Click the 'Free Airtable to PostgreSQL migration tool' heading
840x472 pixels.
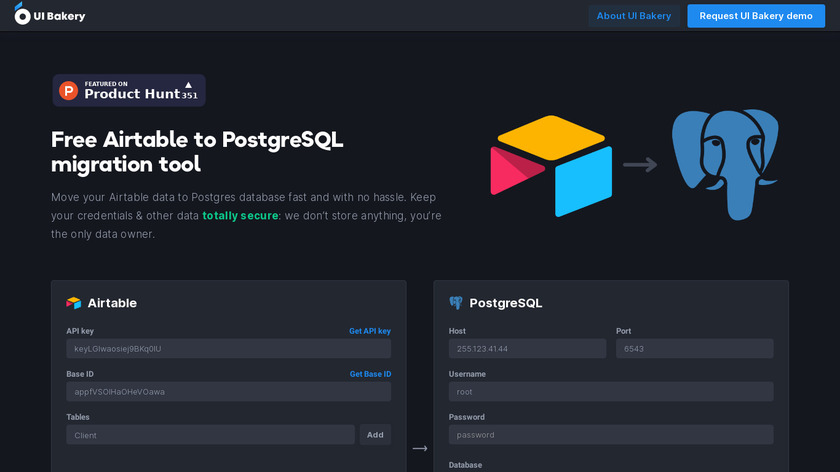coord(197,152)
